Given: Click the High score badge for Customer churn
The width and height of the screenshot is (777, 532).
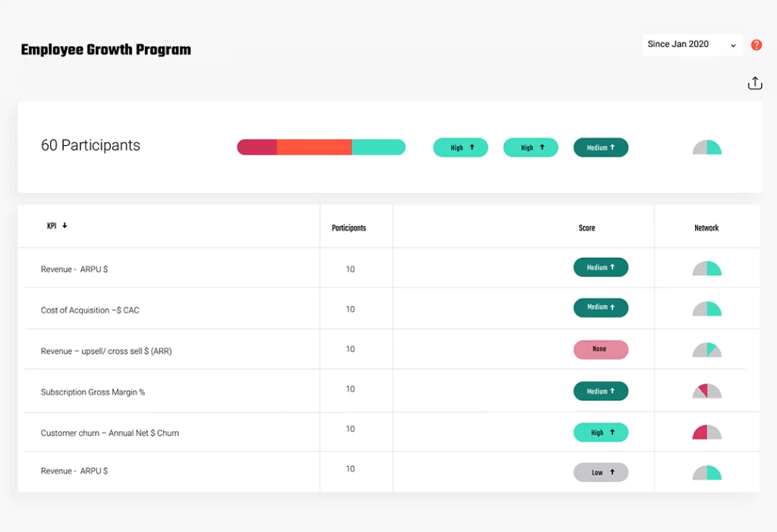Looking at the screenshot, I should pyautogui.click(x=601, y=433).
